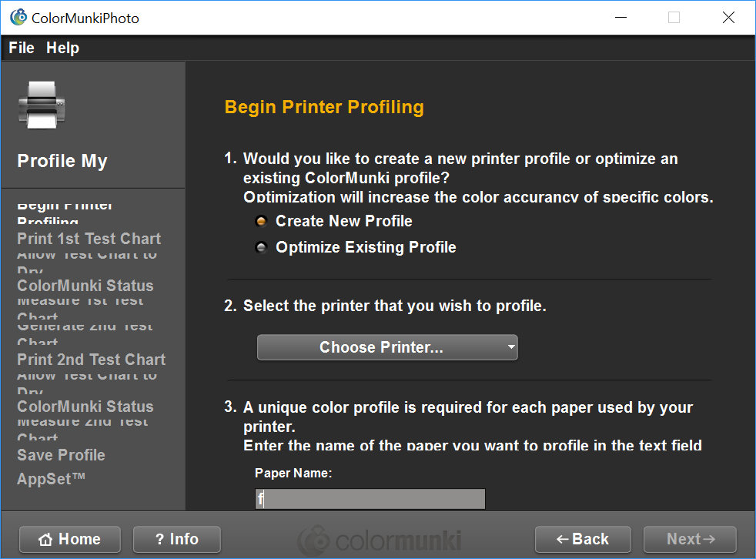Viewport: 756px width, 559px height.
Task: Select Optimize Existing Profile radio button
Action: pyautogui.click(x=262, y=248)
